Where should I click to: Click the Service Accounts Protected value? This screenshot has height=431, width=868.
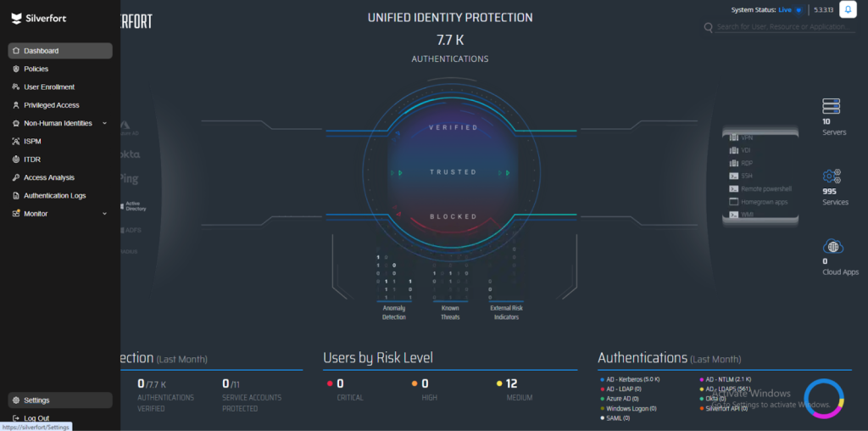click(x=231, y=383)
